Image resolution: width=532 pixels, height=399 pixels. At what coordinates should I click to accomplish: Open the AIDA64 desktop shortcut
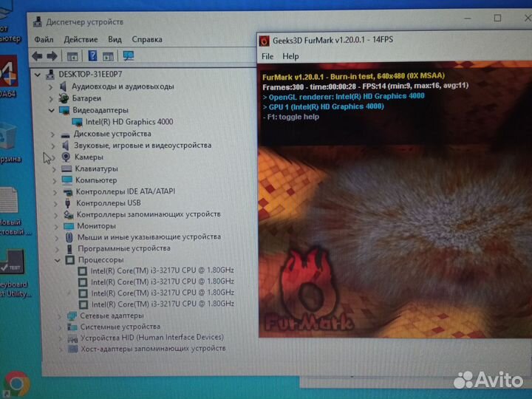coord(8,76)
